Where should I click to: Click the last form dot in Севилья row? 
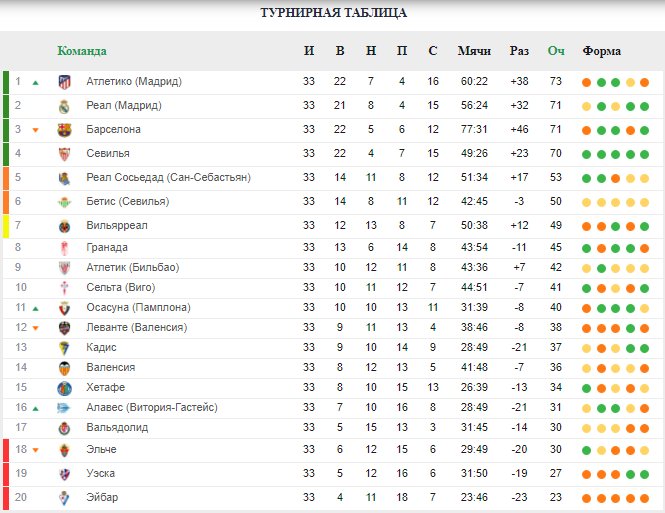coord(645,154)
